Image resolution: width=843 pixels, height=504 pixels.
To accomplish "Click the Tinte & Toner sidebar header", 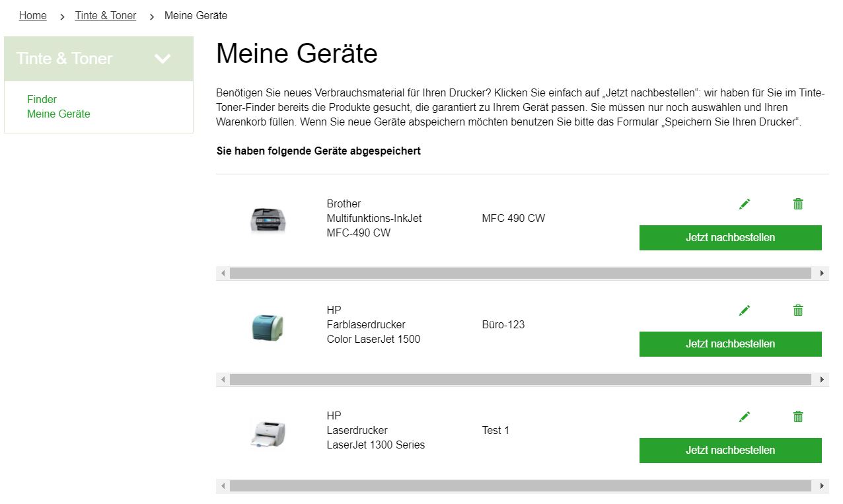I will tap(98, 59).
